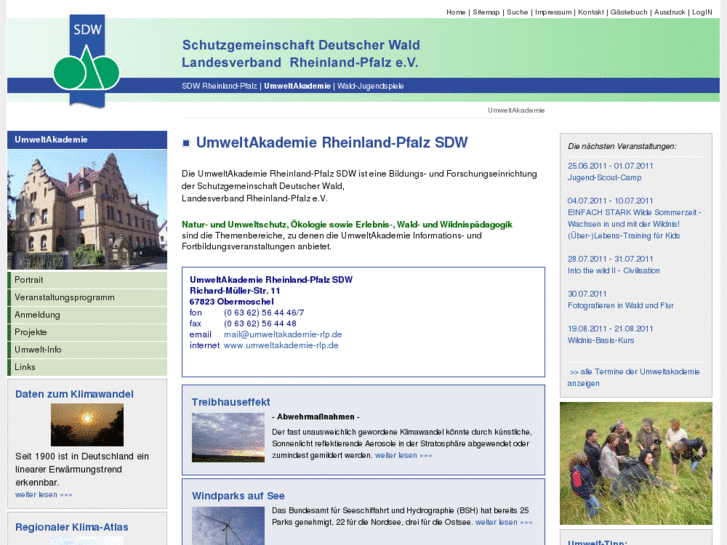Switch to SDW Rheinland-Pfalz section
This screenshot has height=545, width=727.
click(x=219, y=86)
